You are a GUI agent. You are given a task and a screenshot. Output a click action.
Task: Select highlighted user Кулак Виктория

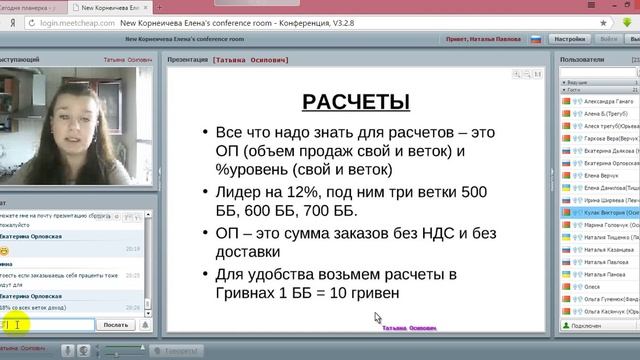[600, 213]
